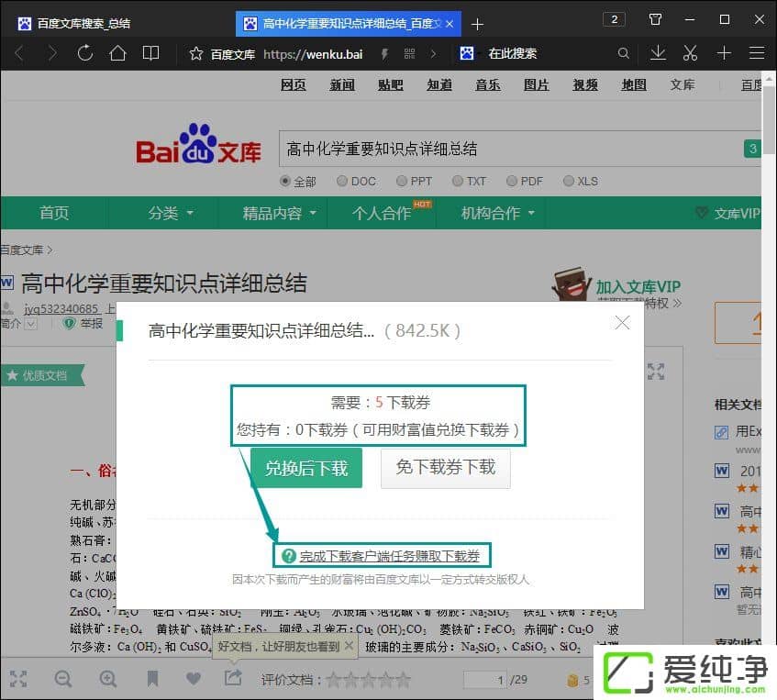Click the search box with 高中化学重要知识点详细总结
This screenshot has height=700, width=777.
(x=509, y=149)
